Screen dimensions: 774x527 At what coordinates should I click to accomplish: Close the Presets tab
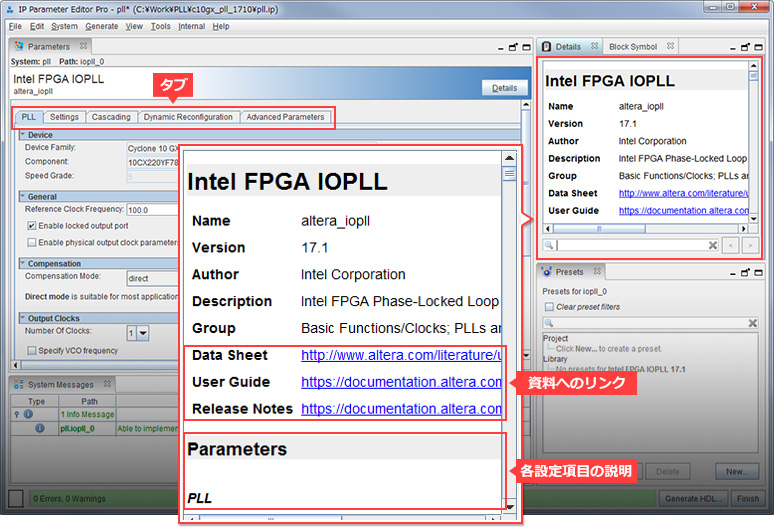coord(597,271)
